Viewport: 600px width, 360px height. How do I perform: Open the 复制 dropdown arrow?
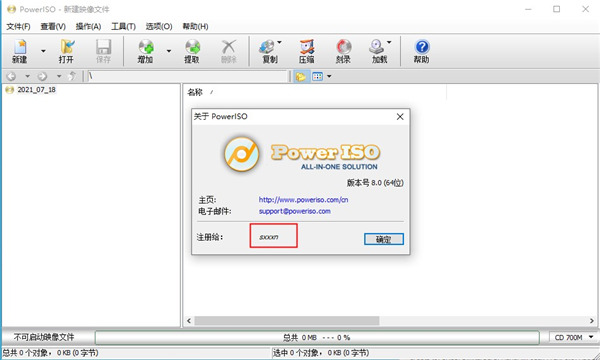pos(279,42)
